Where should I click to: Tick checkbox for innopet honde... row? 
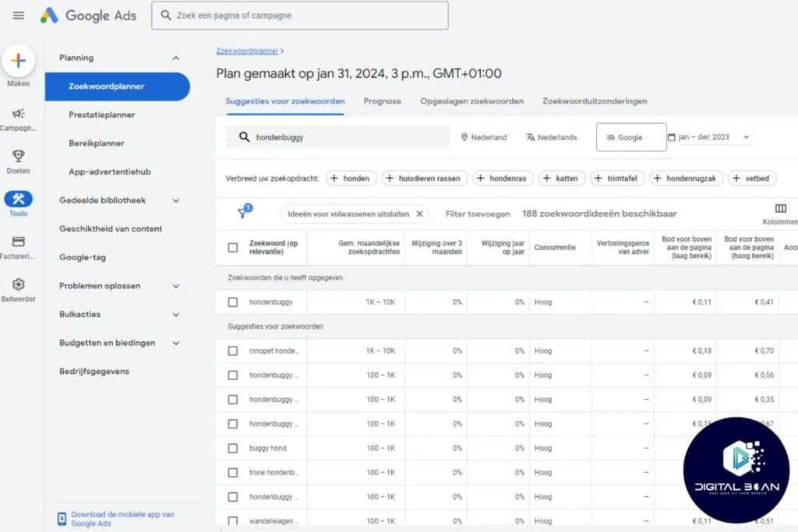click(232, 351)
